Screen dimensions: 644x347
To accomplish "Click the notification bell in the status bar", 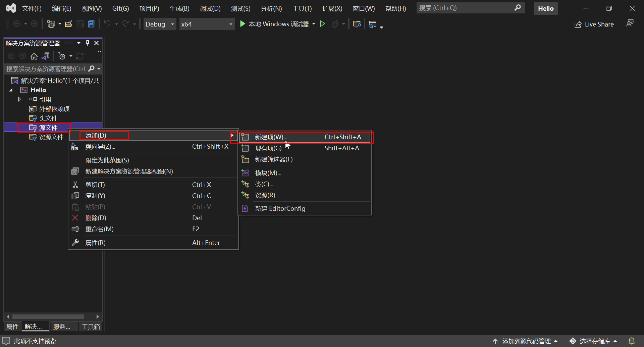I will [632, 341].
